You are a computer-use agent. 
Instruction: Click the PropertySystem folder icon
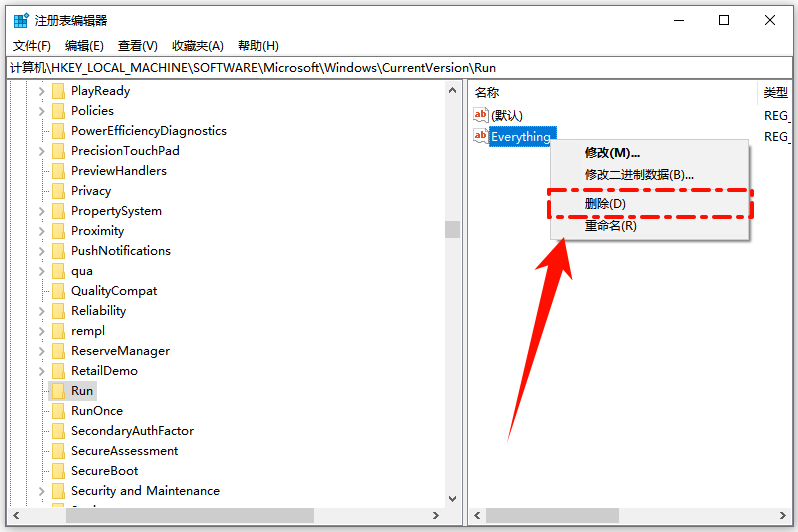click(x=59, y=211)
